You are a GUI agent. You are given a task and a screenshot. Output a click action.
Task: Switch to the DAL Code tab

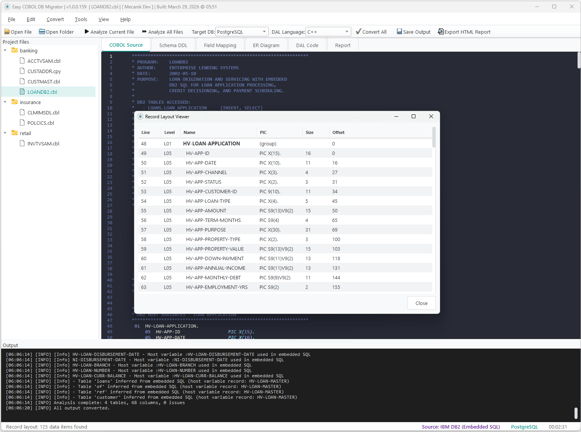(x=307, y=45)
